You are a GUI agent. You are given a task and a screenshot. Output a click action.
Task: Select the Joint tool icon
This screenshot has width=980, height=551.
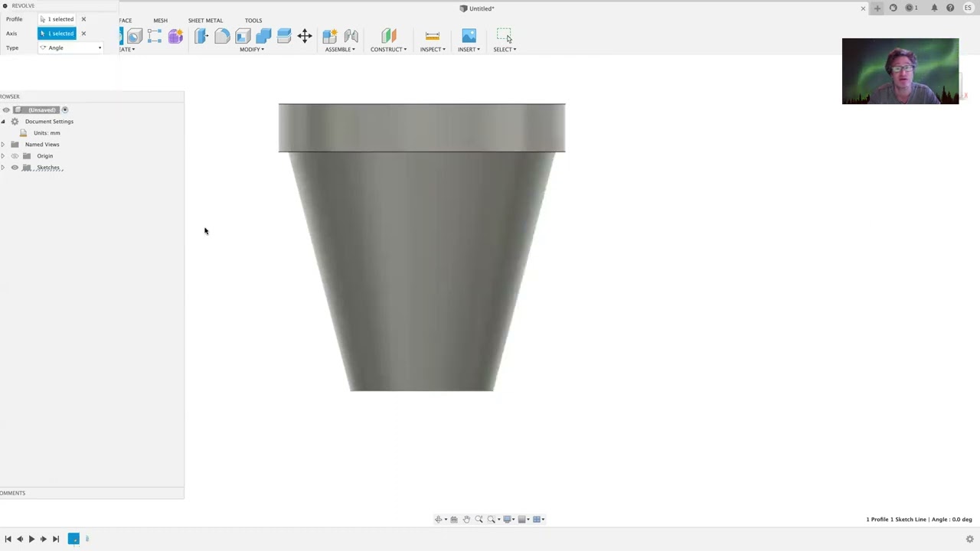click(351, 36)
